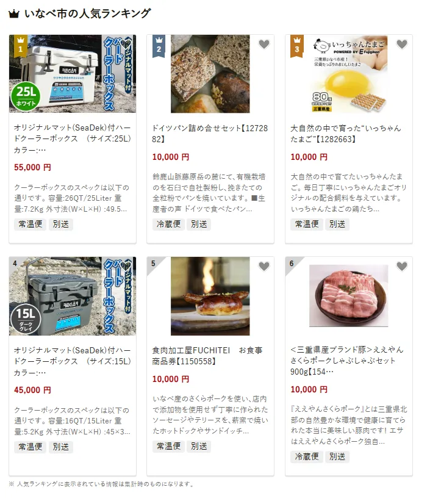The width and height of the screenshot is (441, 504).
Task: Click the crown icon beside ranking heading
Action: click(14, 14)
